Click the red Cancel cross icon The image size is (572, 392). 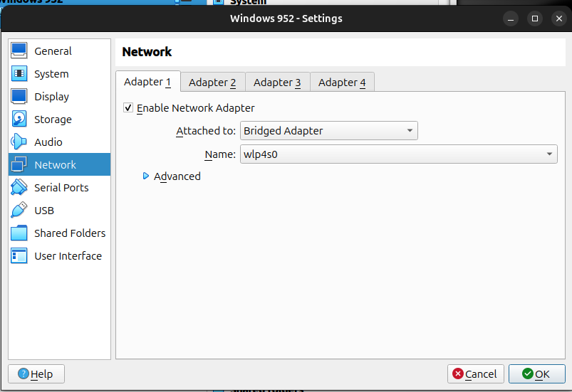point(458,374)
